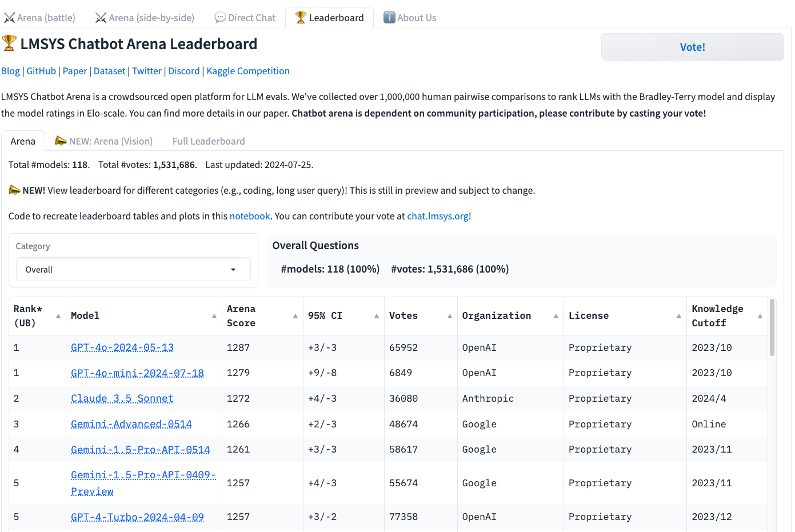Sort by Rank (UB) column arrow

pyautogui.click(x=58, y=316)
